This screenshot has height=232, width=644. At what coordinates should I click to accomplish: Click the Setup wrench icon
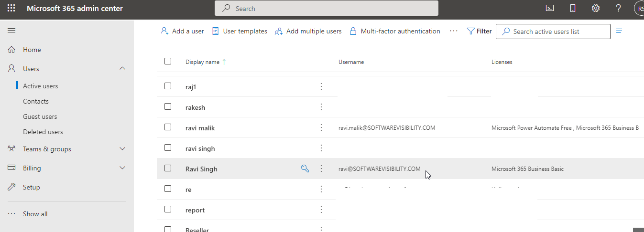point(12,187)
